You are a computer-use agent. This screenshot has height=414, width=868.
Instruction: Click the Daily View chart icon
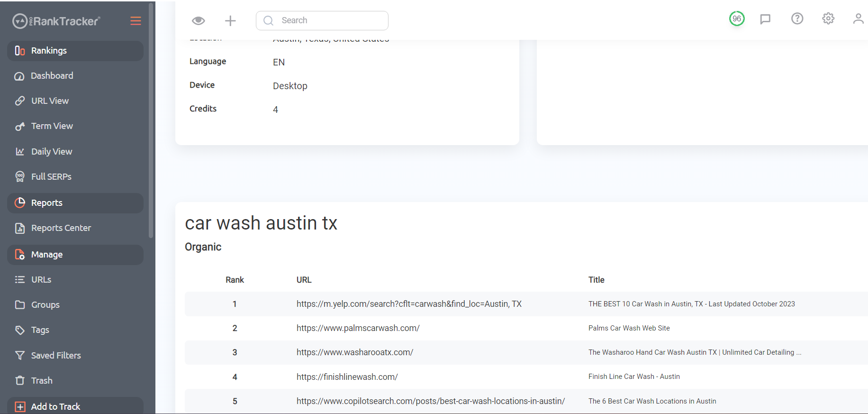pos(20,152)
